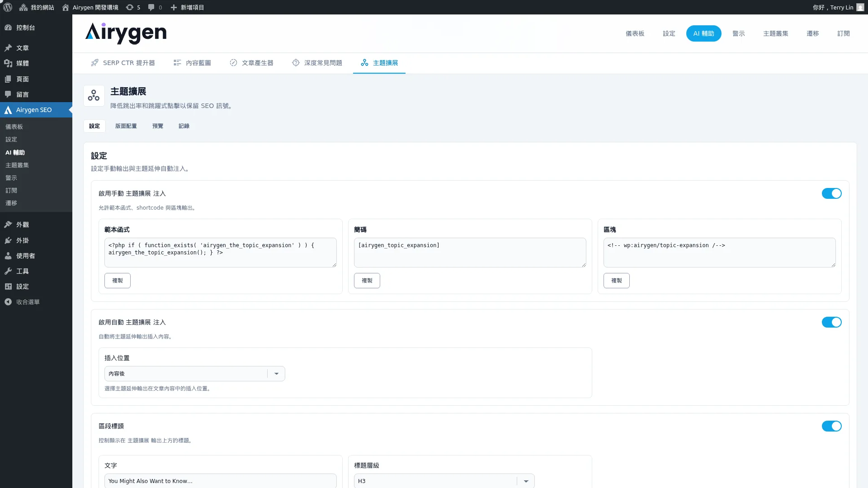
Task: Open 遷移 in sidebar submenu
Action: pyautogui.click(x=11, y=203)
